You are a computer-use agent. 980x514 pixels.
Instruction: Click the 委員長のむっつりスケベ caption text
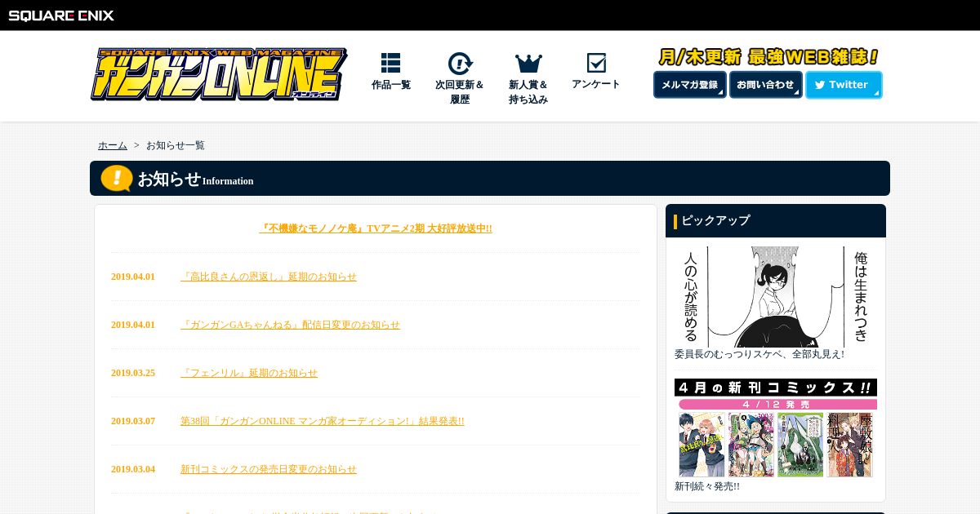pos(759,354)
